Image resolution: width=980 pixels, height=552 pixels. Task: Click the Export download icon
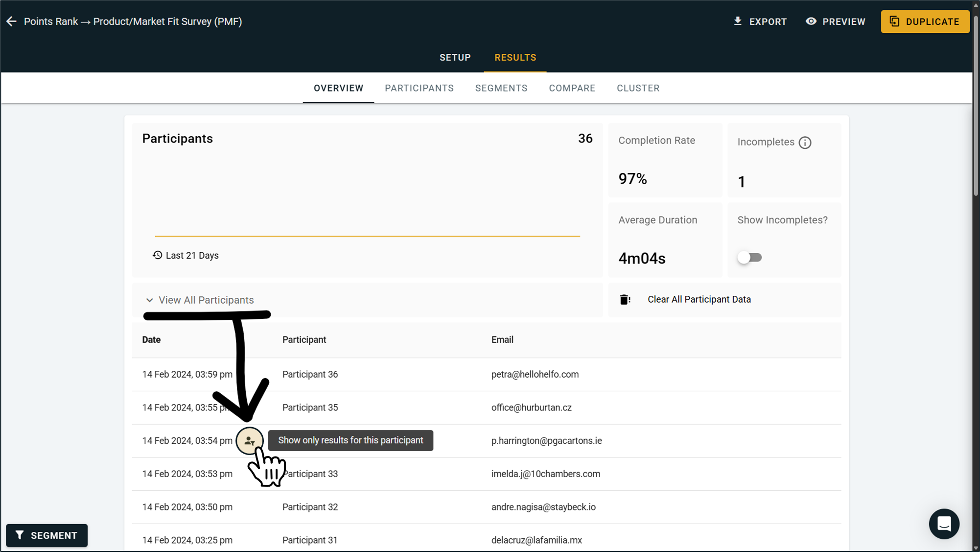click(x=738, y=21)
